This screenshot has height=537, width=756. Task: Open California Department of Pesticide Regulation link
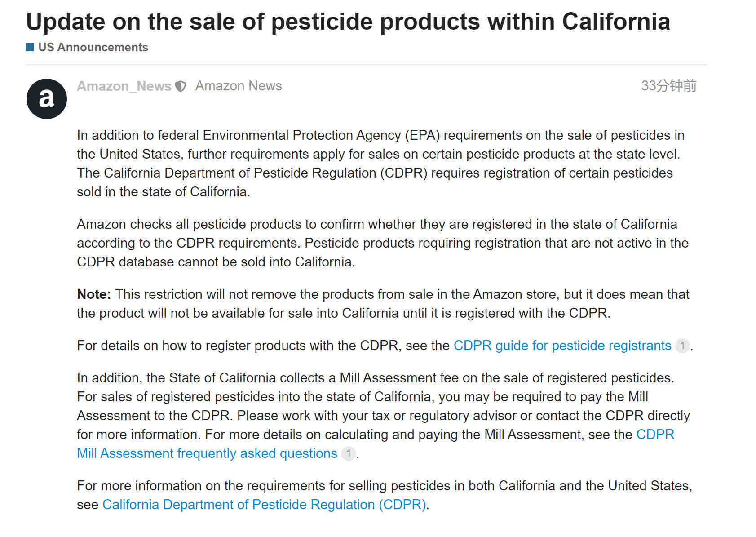tap(264, 504)
